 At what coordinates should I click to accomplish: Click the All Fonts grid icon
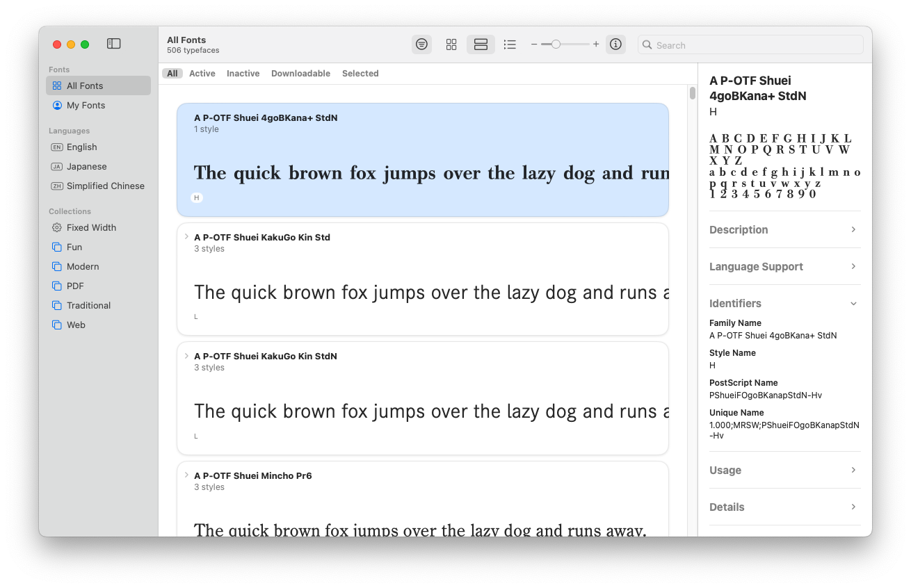point(57,85)
